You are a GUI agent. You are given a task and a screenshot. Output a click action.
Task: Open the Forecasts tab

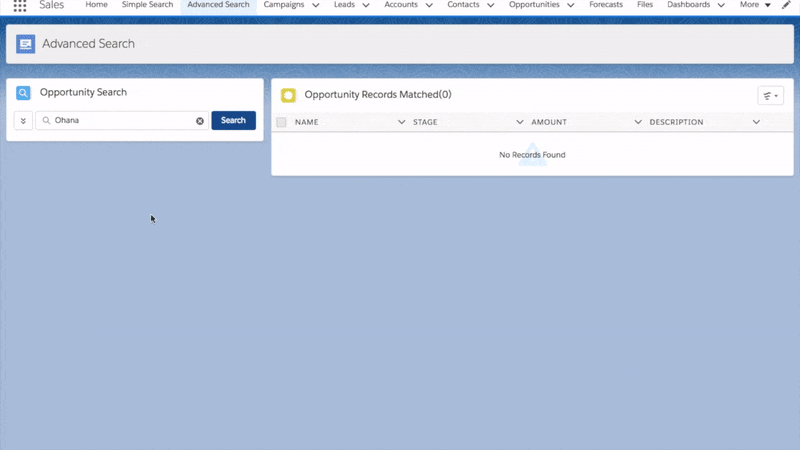(606, 5)
